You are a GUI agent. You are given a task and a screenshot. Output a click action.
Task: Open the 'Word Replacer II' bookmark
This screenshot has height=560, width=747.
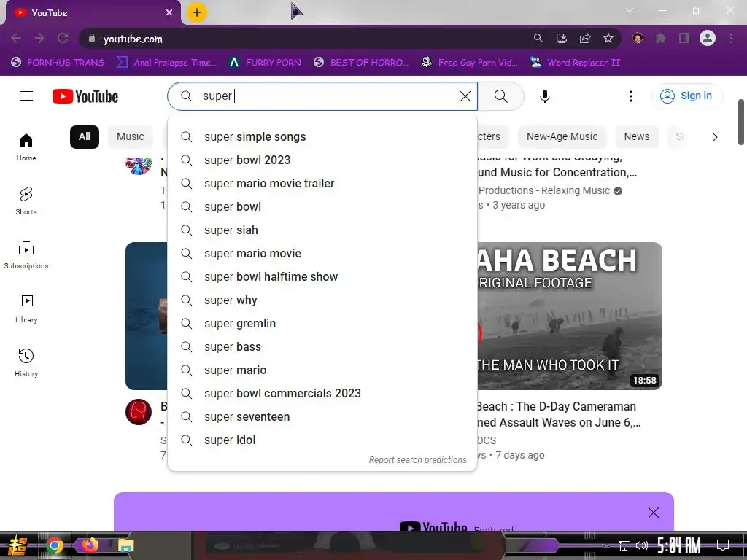coord(575,63)
